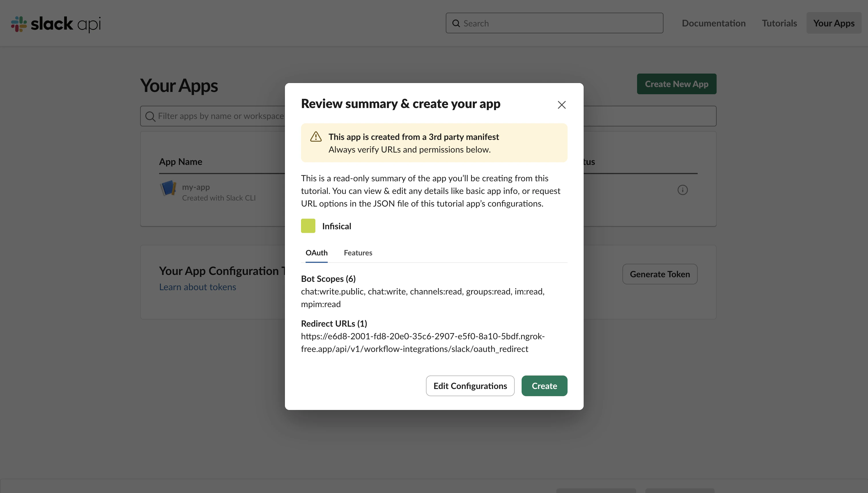The height and width of the screenshot is (493, 868).
Task: Click the filter apps magnifier icon
Action: (150, 116)
